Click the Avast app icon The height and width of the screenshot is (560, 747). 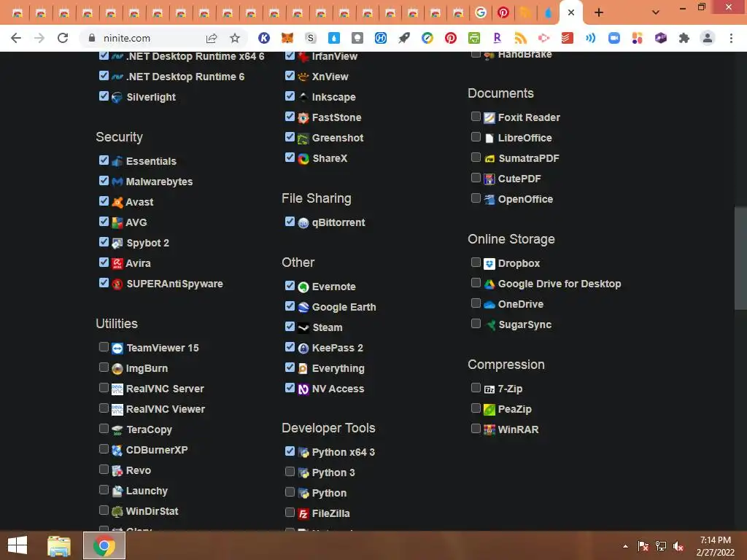(x=117, y=202)
